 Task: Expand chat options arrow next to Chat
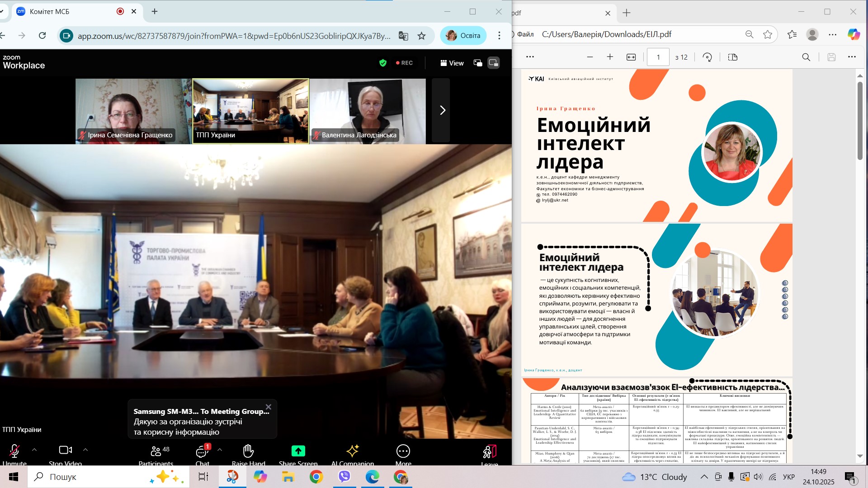[x=220, y=450]
